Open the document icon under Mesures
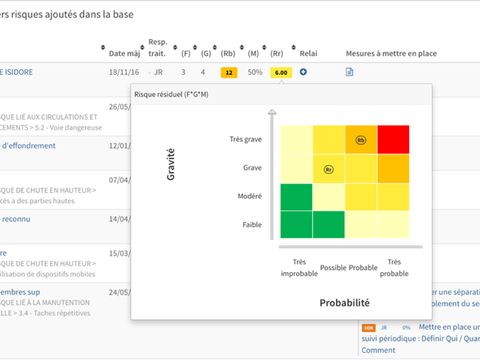480x360 pixels. [349, 72]
